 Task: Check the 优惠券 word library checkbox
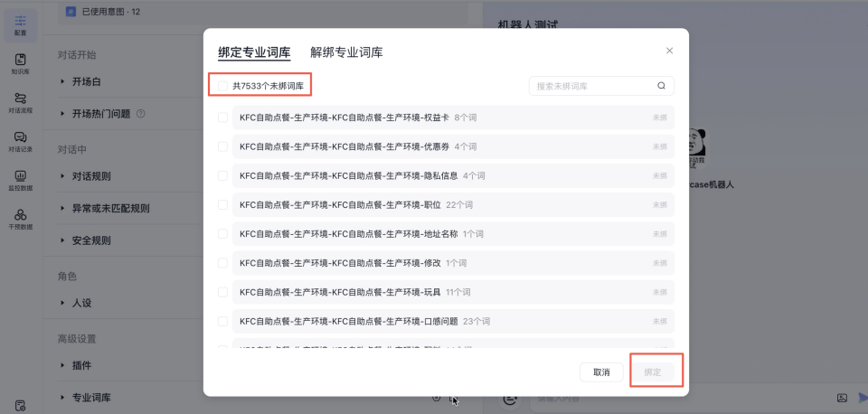[222, 146]
